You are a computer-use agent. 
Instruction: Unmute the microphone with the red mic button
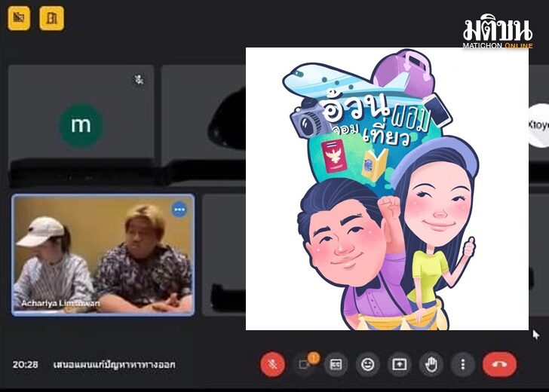tap(272, 364)
